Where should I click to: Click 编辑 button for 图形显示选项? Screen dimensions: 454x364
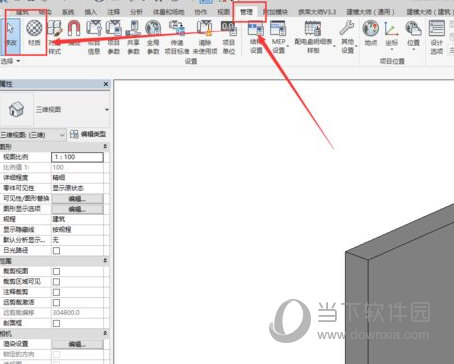click(77, 209)
